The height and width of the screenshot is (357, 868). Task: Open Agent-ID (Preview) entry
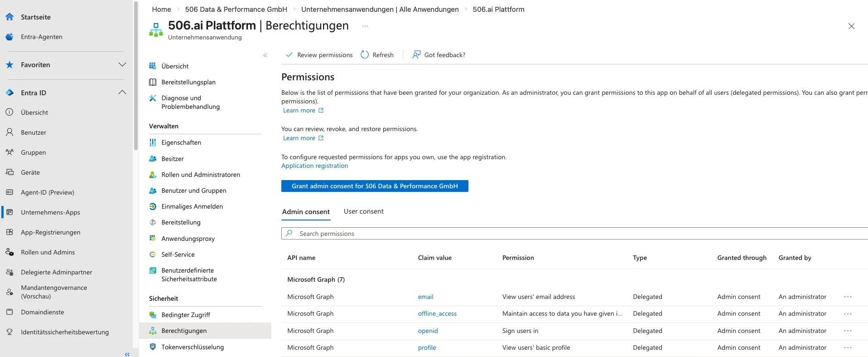point(48,192)
